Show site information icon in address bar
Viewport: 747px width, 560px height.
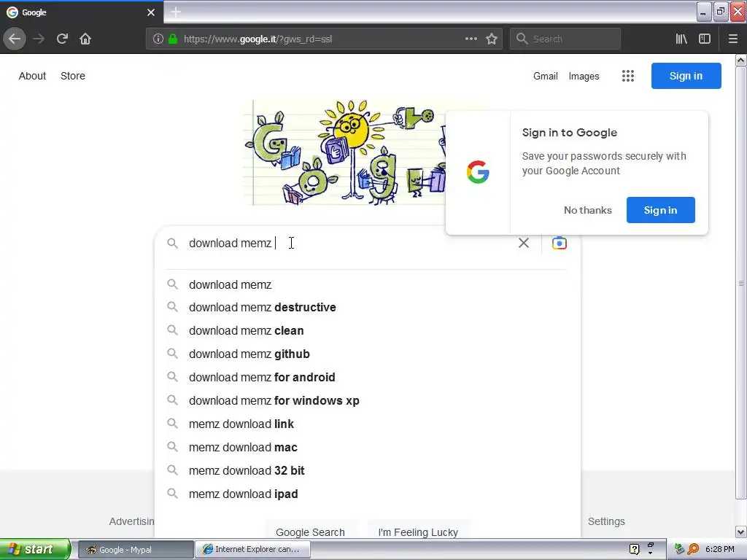(158, 39)
